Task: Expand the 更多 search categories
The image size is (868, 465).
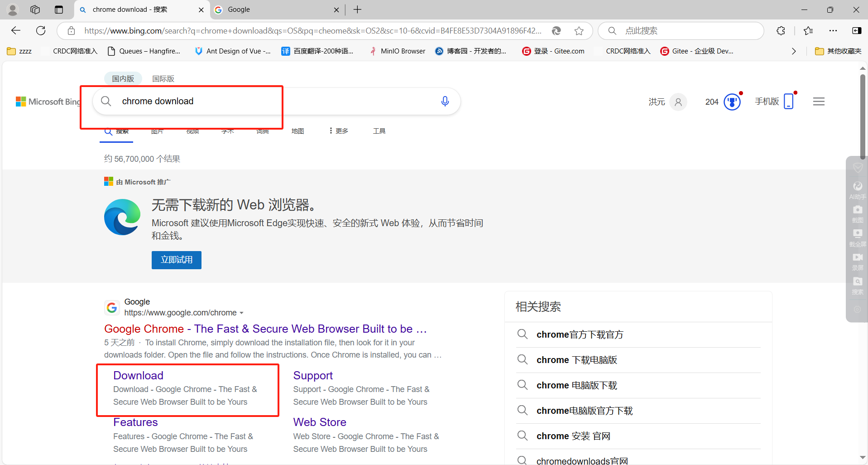Action: [x=339, y=131]
